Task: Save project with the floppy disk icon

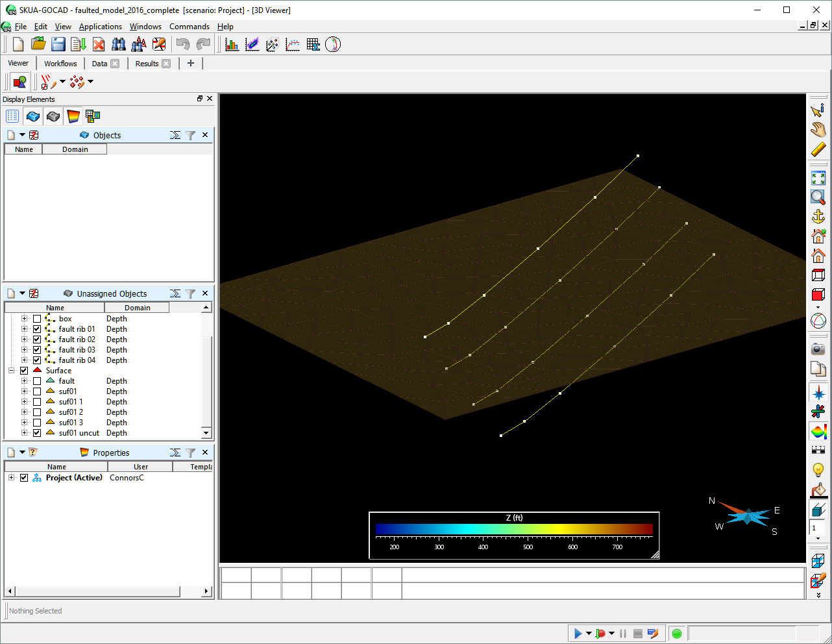Action: (58, 44)
